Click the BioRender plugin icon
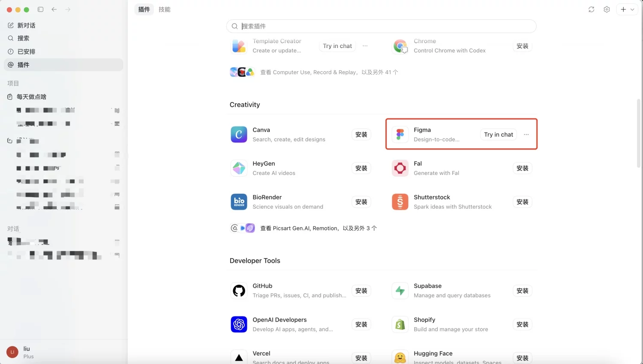This screenshot has height=364, width=643. 239,202
